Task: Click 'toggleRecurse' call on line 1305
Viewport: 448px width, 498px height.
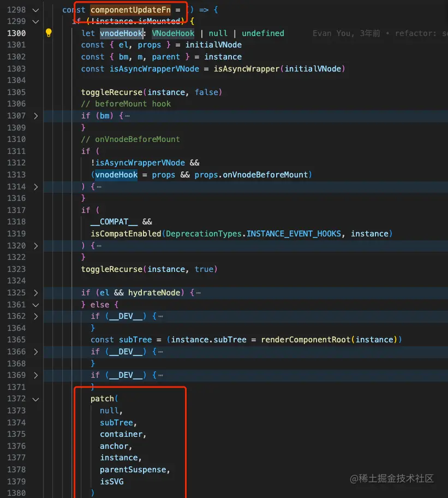Action: tap(112, 92)
